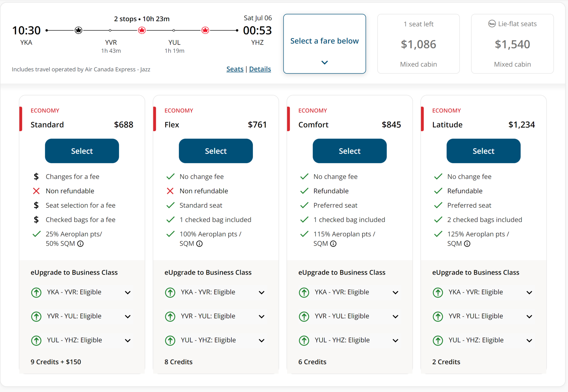Select the Standard fare for $688
This screenshot has width=568, height=392.
82,151
